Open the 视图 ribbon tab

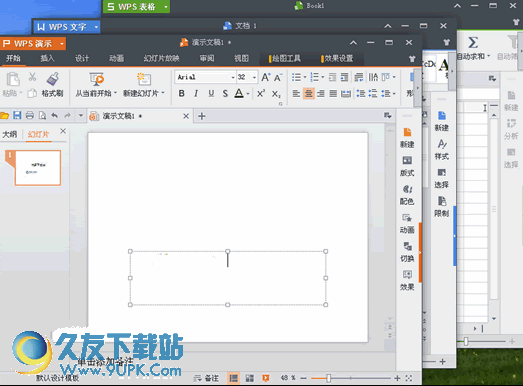241,58
